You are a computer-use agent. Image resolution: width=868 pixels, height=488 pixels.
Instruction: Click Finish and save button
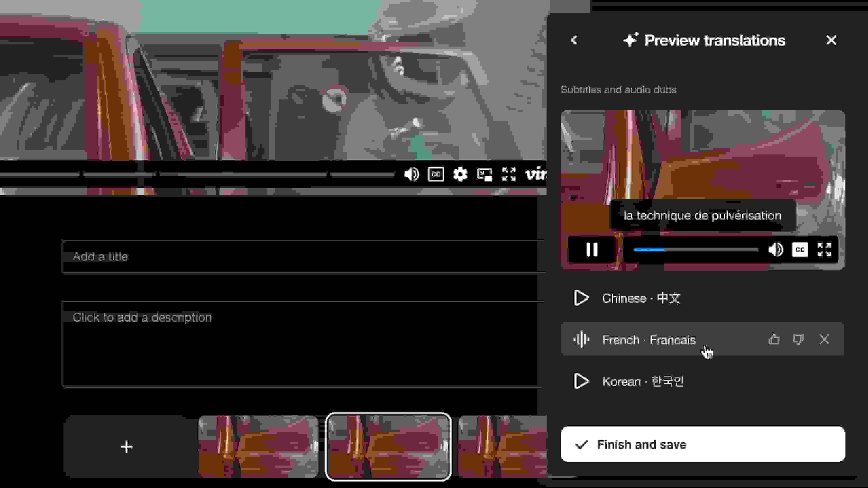click(702, 444)
